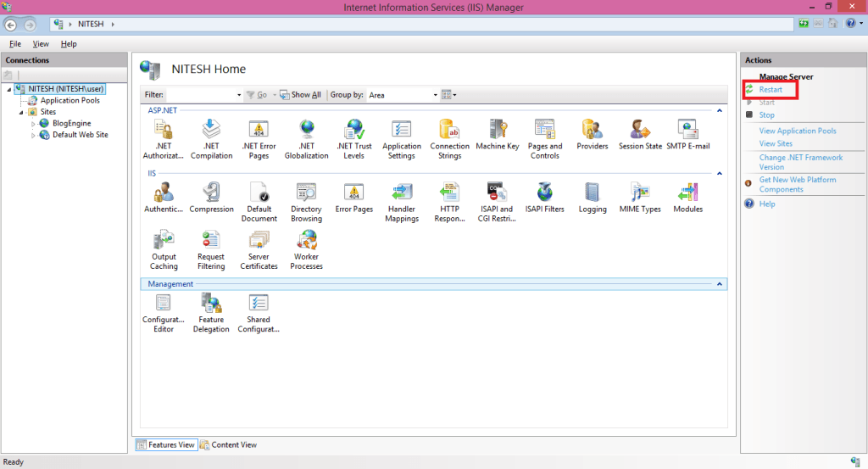Open Feature Delegation feature

(x=211, y=313)
